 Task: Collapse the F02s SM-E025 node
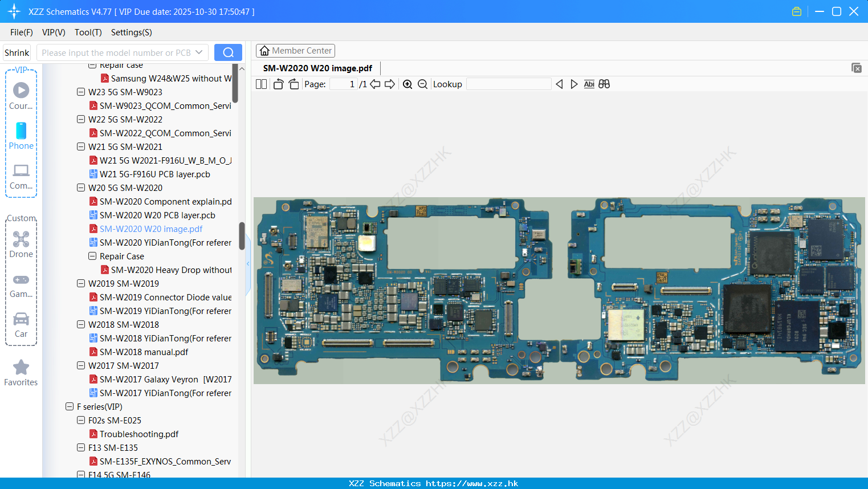click(x=81, y=420)
